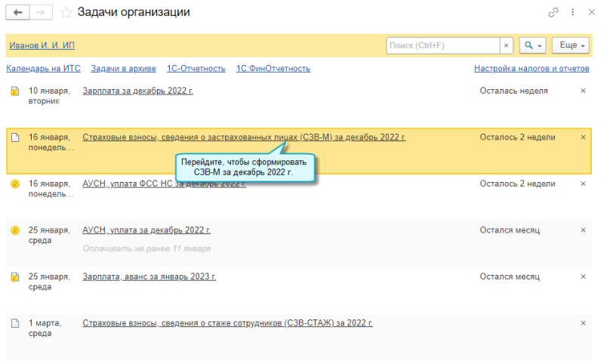Click document icon of СЗВ-М task
The height and width of the screenshot is (364, 604).
[14, 137]
